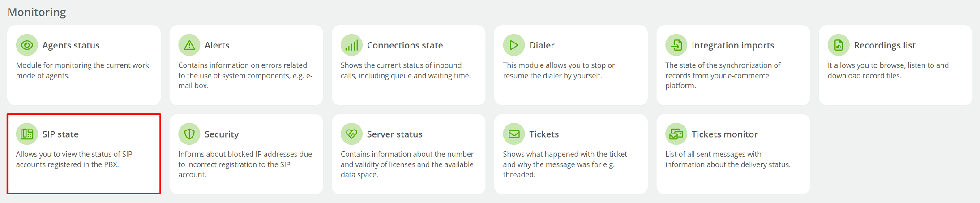The height and width of the screenshot is (203, 980).
Task: Click the Tickets envelope icon
Action: (x=514, y=134)
